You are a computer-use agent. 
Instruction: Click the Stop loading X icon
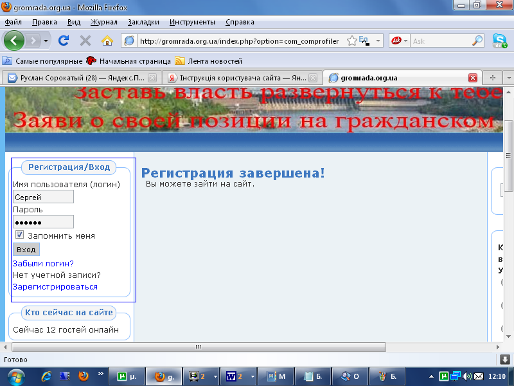tap(85, 41)
